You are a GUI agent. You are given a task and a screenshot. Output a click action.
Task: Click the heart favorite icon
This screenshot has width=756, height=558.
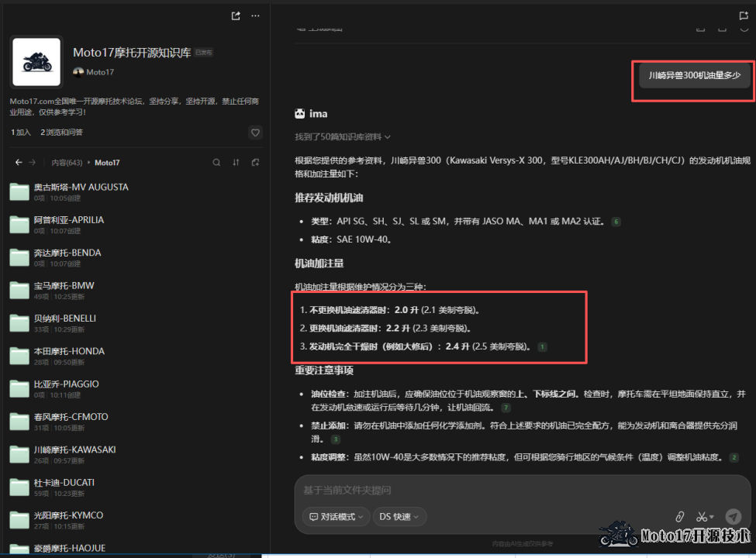click(255, 133)
